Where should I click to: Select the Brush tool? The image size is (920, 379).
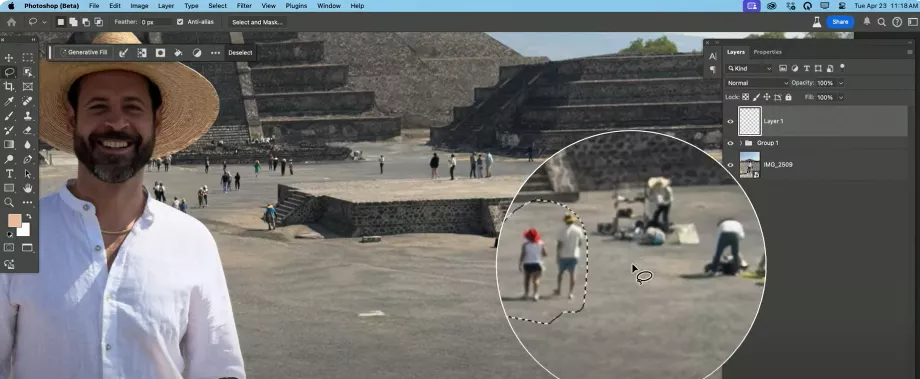(x=9, y=116)
